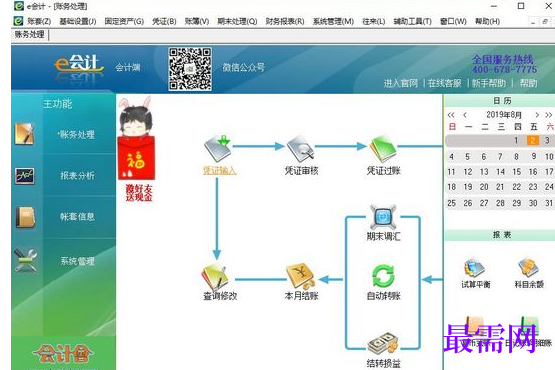Click 帐套信息 label in sidebar

(x=77, y=217)
